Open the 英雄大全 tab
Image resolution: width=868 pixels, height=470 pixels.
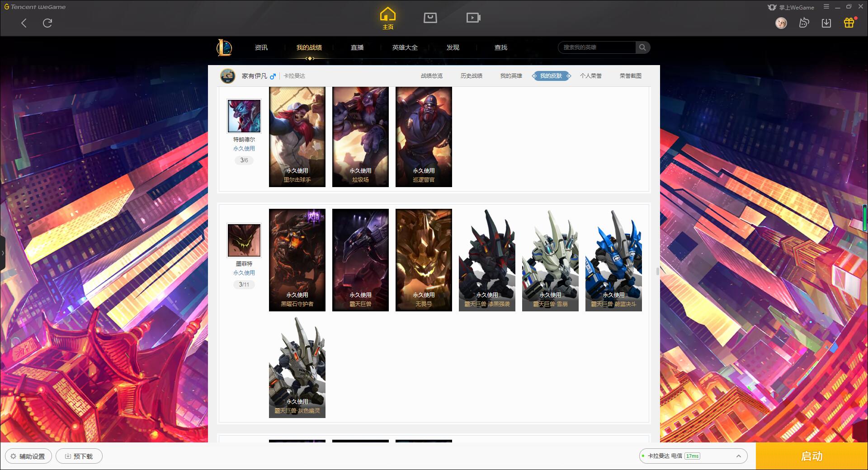click(x=405, y=47)
